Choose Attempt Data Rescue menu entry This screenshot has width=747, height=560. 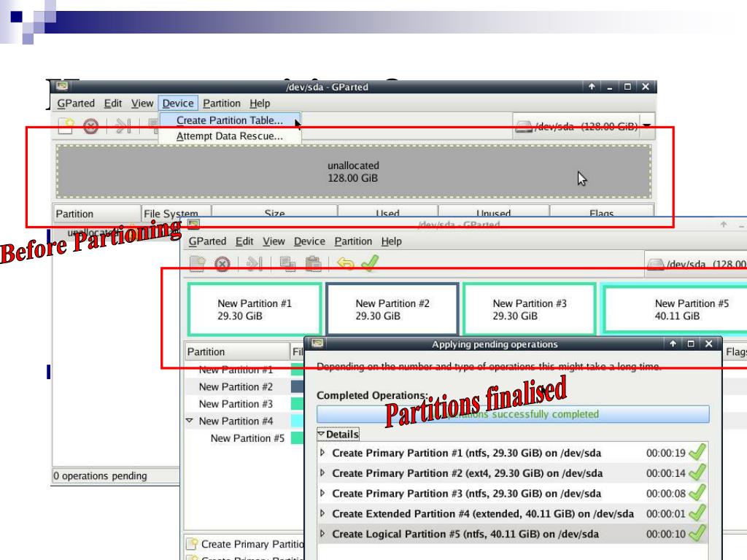[x=229, y=136]
